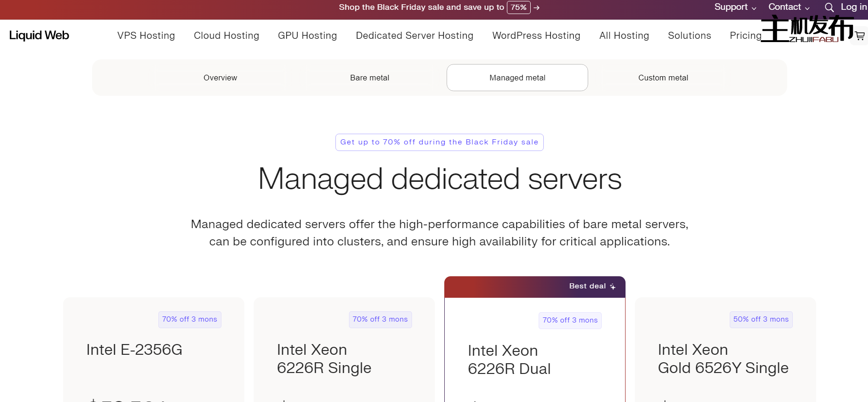Click the 75% sale badge

click(518, 7)
